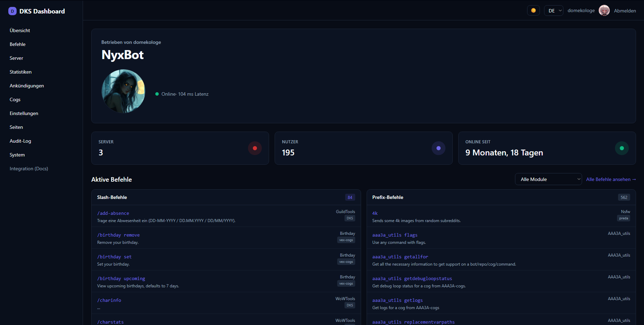Open Einstellungen in the sidebar
The height and width of the screenshot is (325, 644).
[24, 113]
